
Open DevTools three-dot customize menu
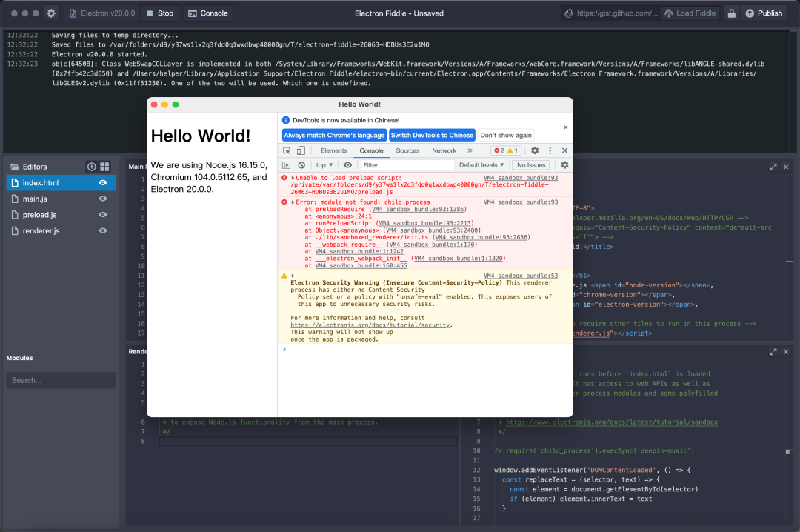coord(550,150)
